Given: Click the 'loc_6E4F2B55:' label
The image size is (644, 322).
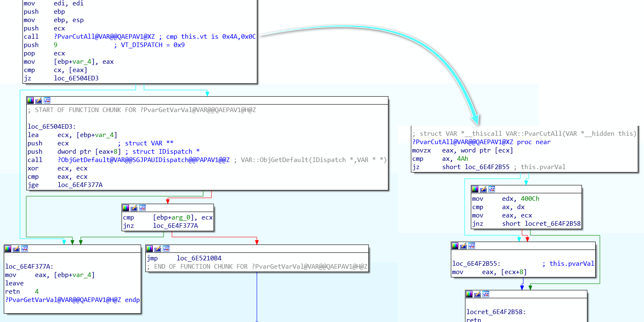Looking at the screenshot, I should [x=476, y=264].
